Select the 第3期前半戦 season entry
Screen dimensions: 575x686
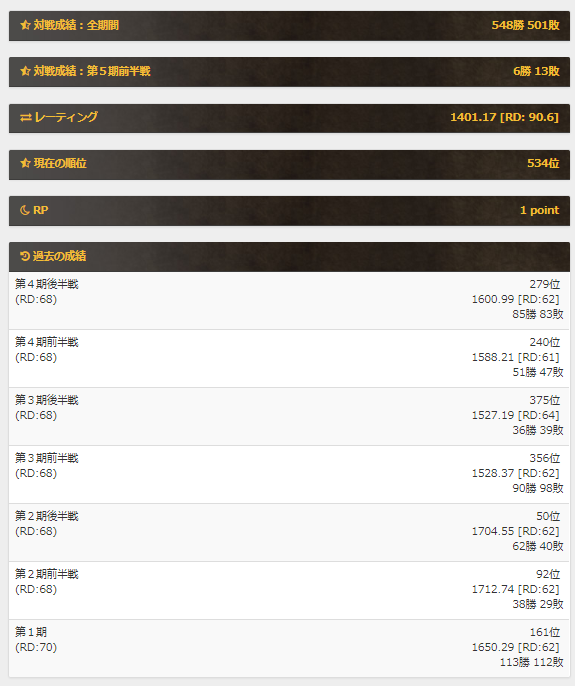click(x=289, y=475)
